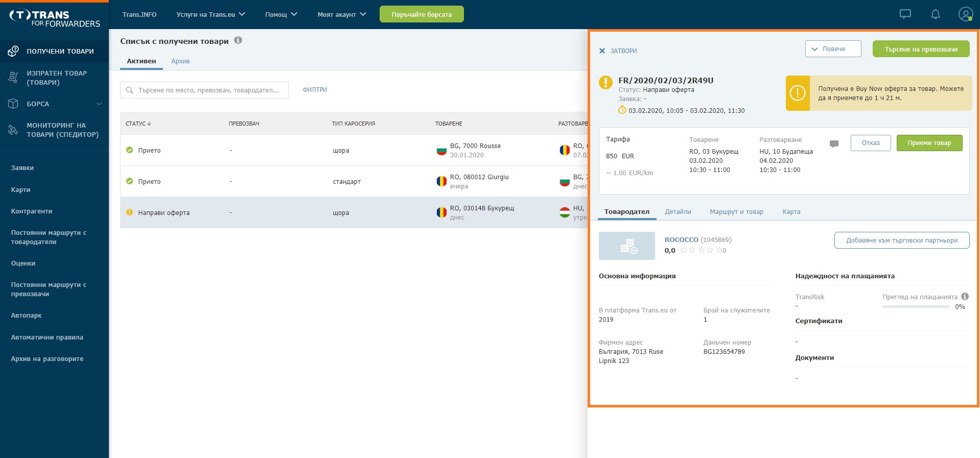
Task: Click the comment bubble icon in offer card
Action: tap(834, 143)
